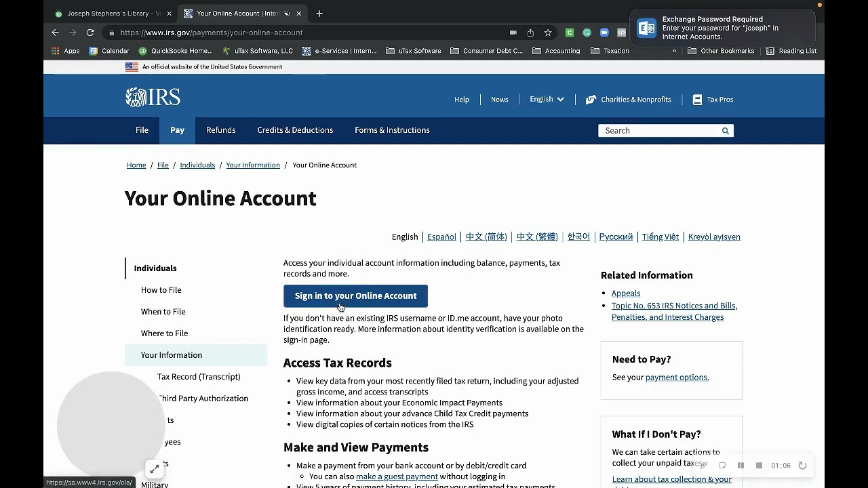Reload the IRS page
The image size is (868, 488).
point(90,33)
